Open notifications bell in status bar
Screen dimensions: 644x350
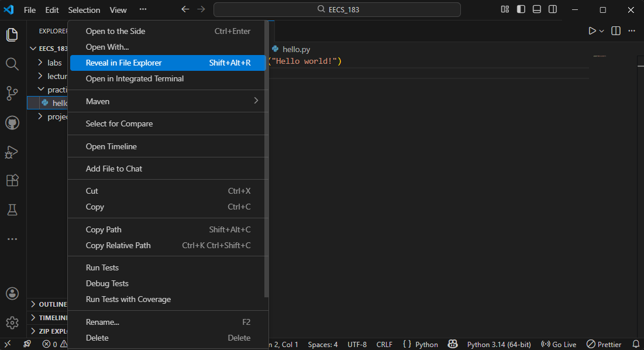tap(636, 344)
